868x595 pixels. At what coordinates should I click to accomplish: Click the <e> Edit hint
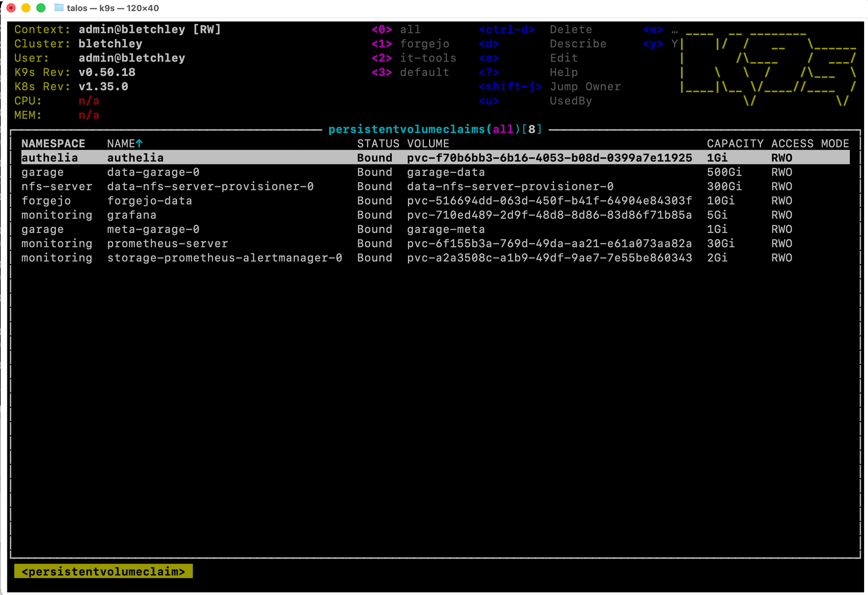pyautogui.click(x=528, y=58)
